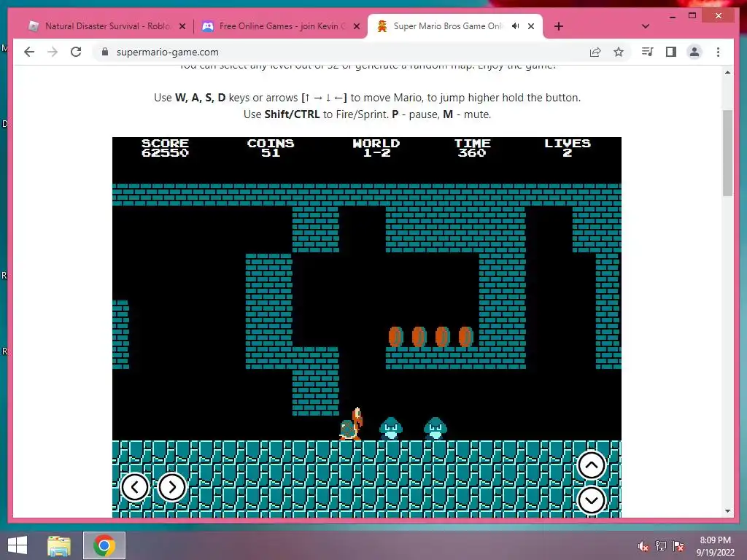Click the LIVES 2 counter
Screen dimensions: 747x560
[x=568, y=148]
